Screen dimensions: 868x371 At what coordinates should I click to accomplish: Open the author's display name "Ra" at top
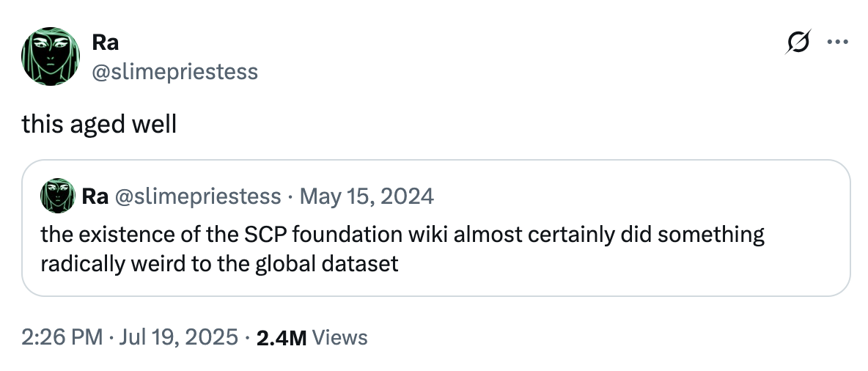pyautogui.click(x=106, y=43)
